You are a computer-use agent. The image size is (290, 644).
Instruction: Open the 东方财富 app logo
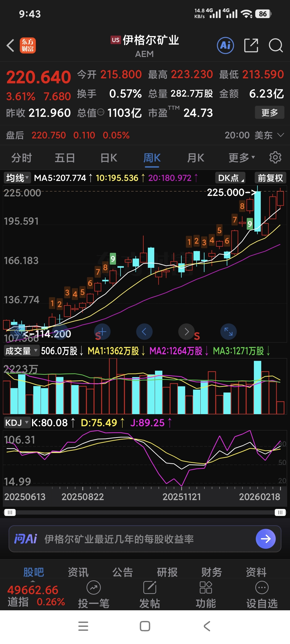coord(28,46)
